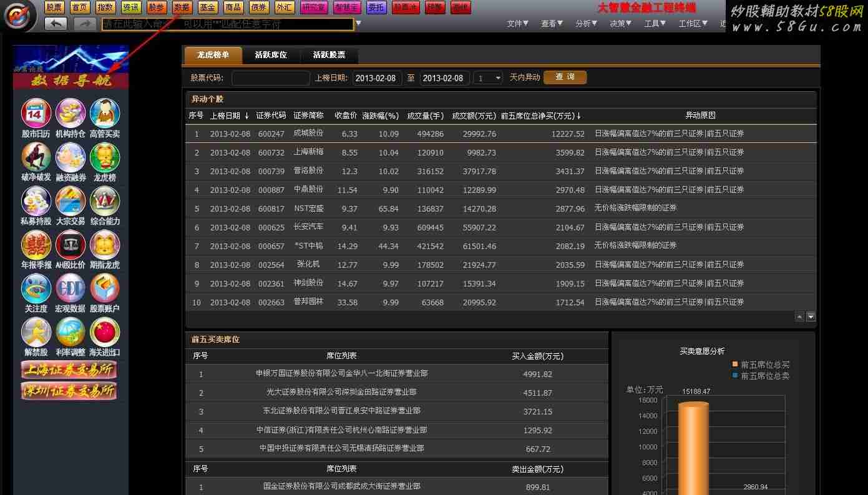Click the 商品 toolbar button

[233, 7]
